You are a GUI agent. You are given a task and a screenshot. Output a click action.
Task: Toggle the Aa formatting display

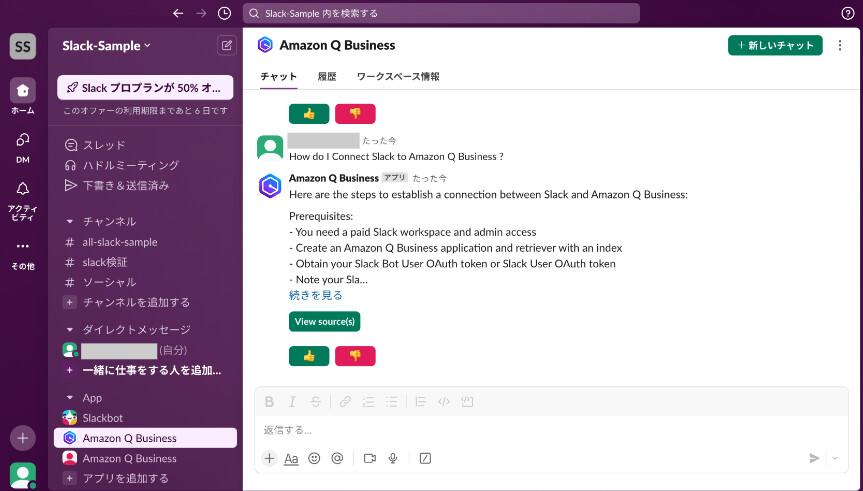pos(291,459)
